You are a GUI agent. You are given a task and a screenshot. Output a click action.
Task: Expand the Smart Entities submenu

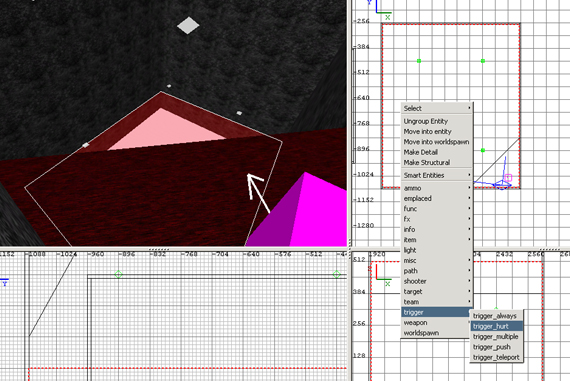coord(437,175)
